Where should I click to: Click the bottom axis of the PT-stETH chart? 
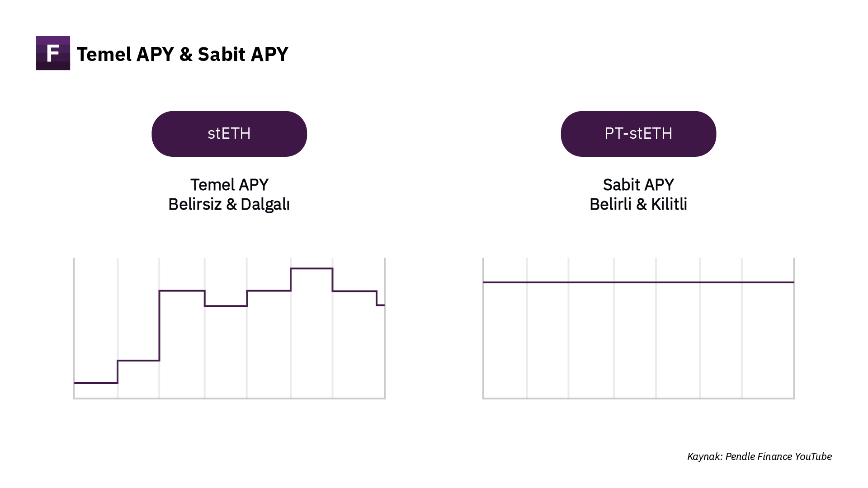[x=638, y=398]
